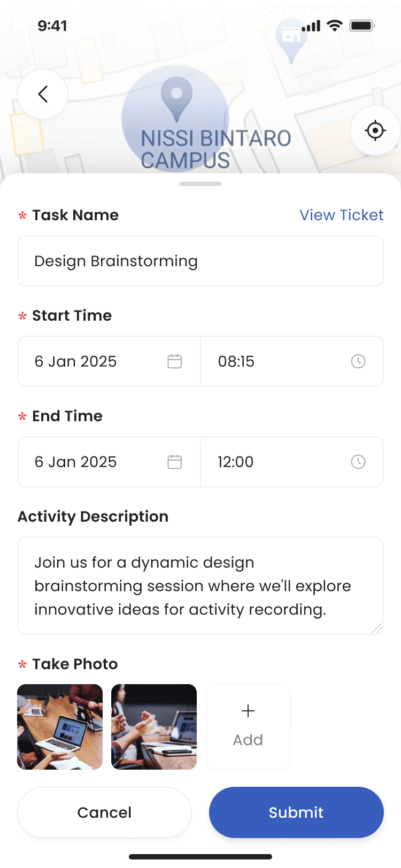The width and height of the screenshot is (401, 868).
Task: Open the End Time calendar icon
Action: click(175, 462)
